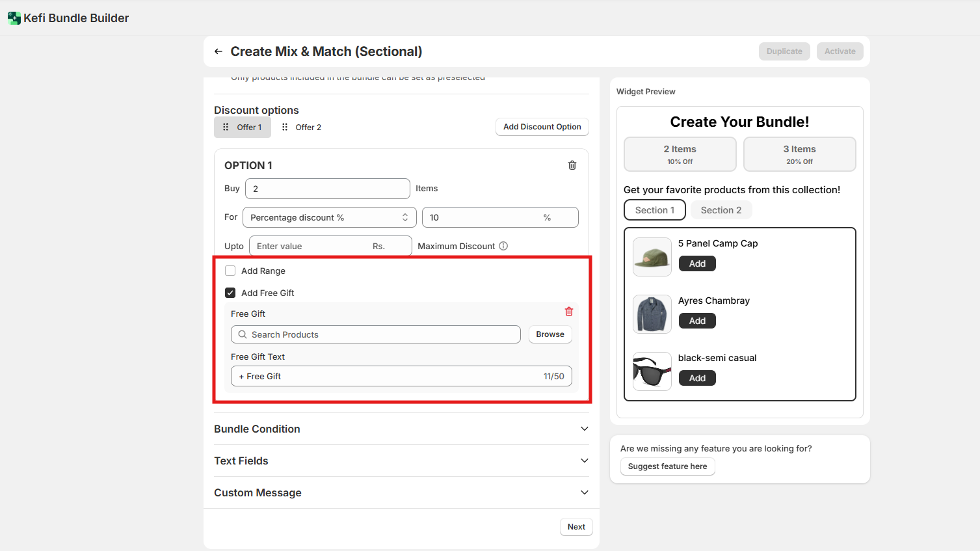Switch to the Offer 2 tab
The width and height of the screenshot is (980, 551).
point(308,128)
